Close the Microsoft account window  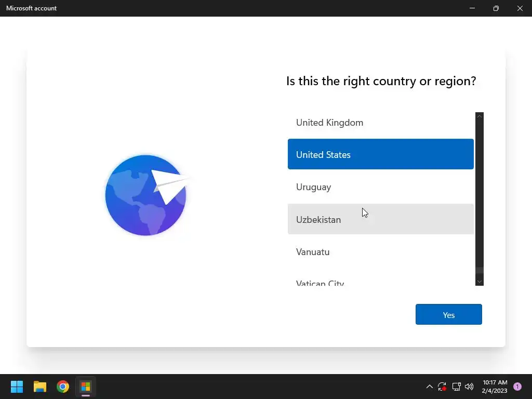520,8
